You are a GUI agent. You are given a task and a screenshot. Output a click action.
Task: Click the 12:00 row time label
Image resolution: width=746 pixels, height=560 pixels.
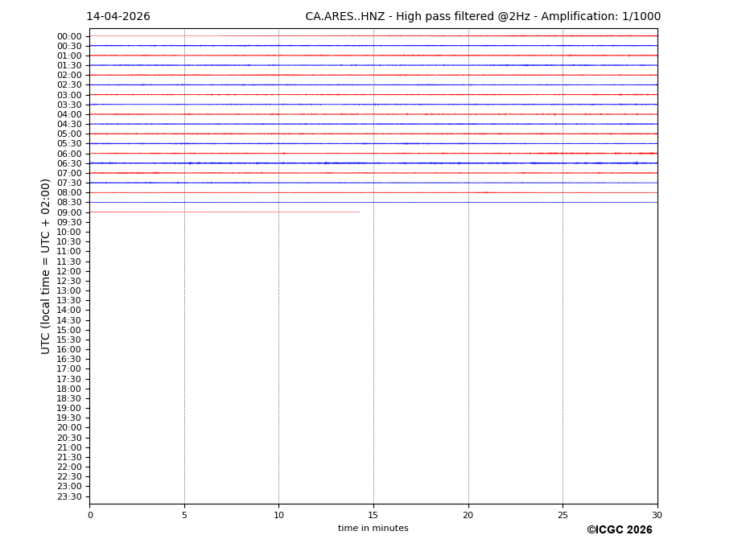[x=69, y=271]
